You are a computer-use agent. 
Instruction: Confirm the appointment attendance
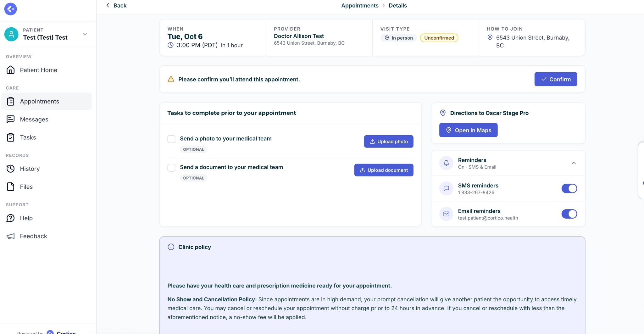click(556, 79)
